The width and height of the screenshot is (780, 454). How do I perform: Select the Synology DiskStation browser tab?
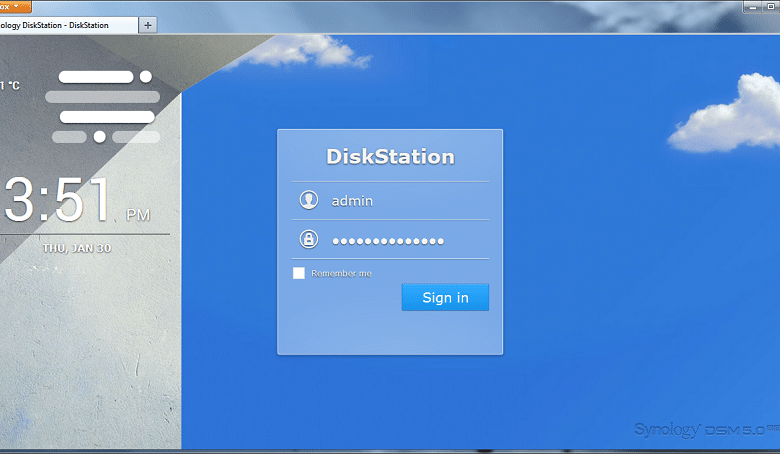click(67, 25)
